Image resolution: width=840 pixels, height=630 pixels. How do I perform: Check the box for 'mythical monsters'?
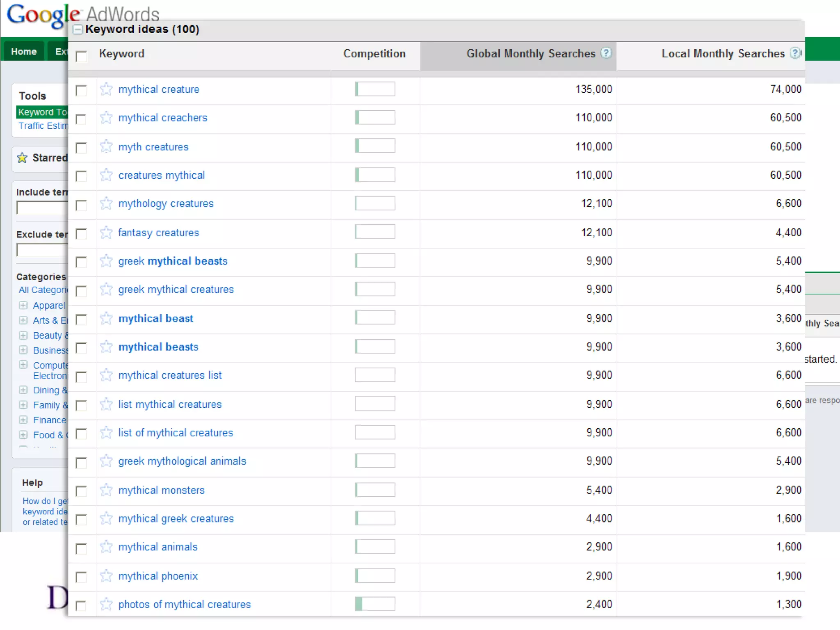tap(81, 491)
